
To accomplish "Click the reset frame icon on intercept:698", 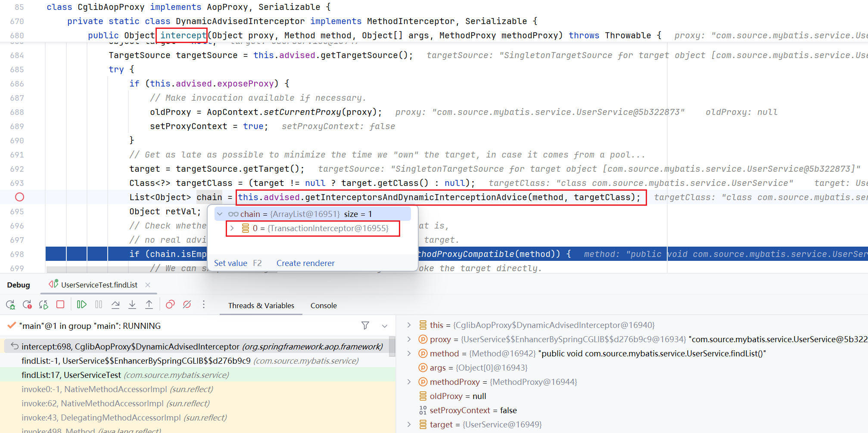I will click(15, 346).
